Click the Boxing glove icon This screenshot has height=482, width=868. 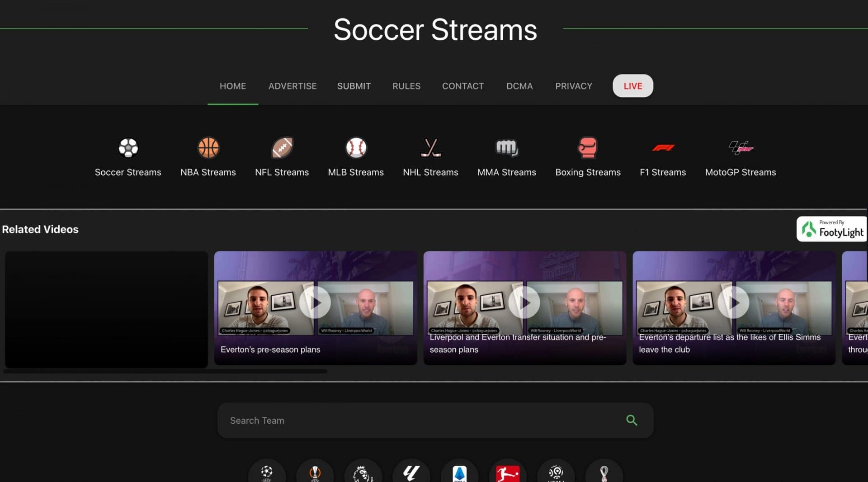[588, 147]
